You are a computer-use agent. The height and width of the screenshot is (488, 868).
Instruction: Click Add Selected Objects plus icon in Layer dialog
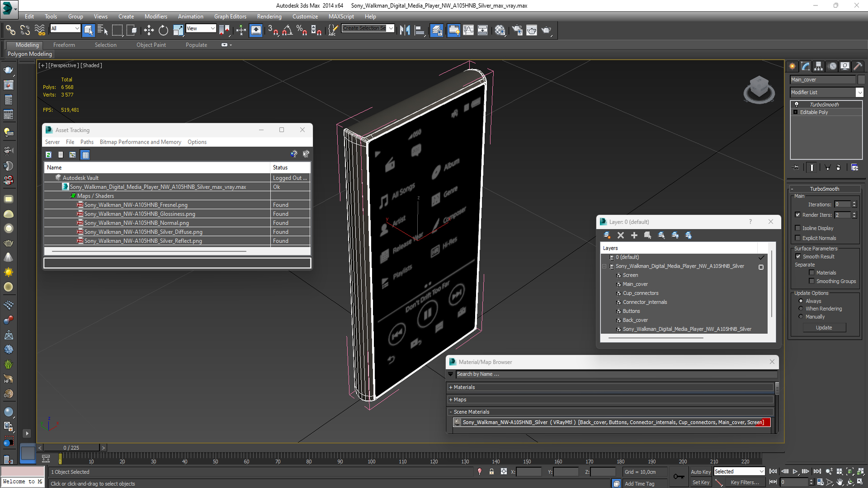point(634,235)
